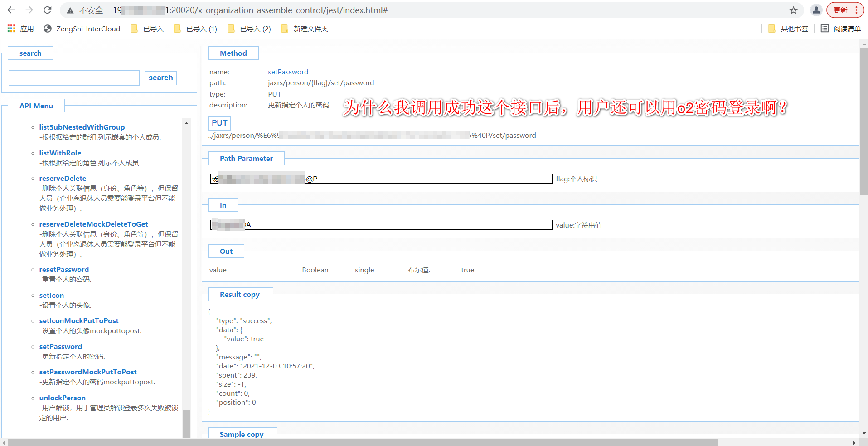
Task: Click the path text jaxrs/person/{flag}/set/password
Action: [321, 83]
